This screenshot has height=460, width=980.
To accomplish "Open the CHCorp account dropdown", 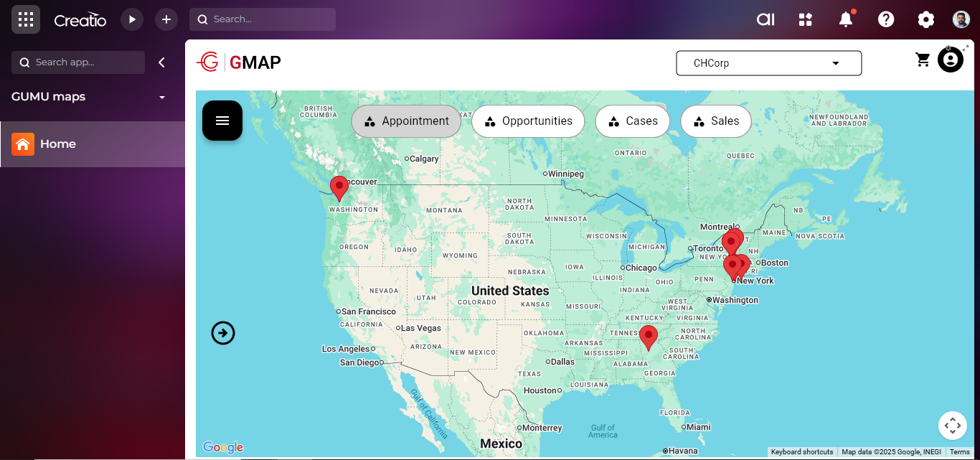I will (768, 63).
